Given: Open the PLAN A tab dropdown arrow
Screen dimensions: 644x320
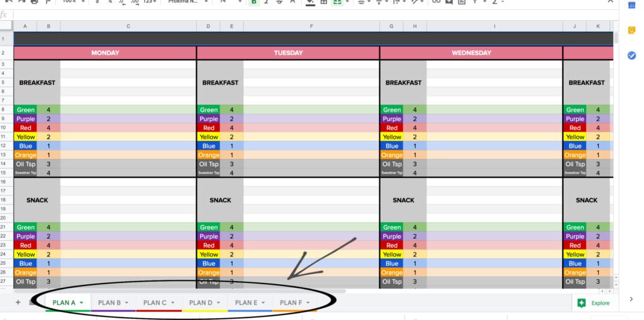Looking at the screenshot, I should [81, 303].
